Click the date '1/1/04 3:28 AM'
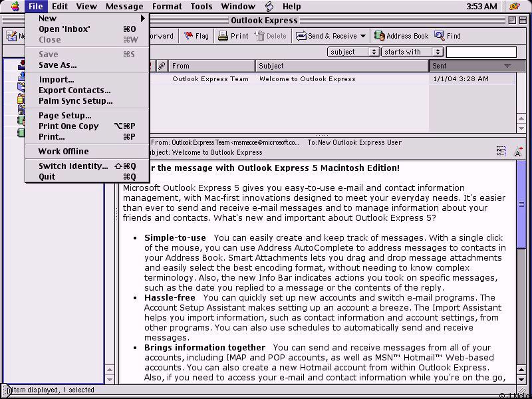Screen dimensions: 532x399 tap(461, 78)
